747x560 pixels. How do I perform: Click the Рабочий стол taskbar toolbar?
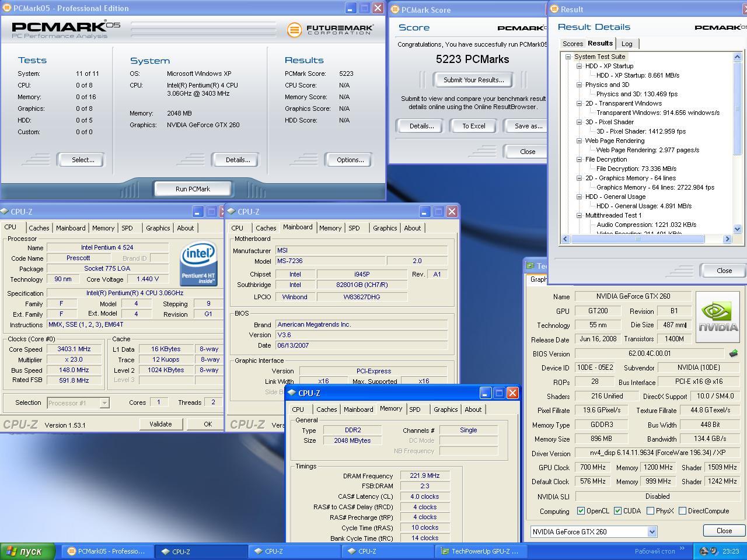(x=654, y=551)
